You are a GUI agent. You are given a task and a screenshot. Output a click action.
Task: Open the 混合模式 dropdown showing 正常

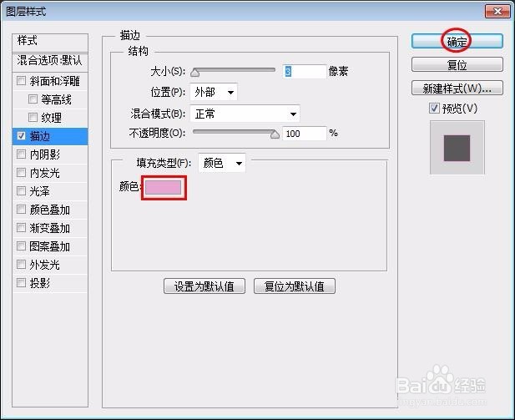coord(245,114)
